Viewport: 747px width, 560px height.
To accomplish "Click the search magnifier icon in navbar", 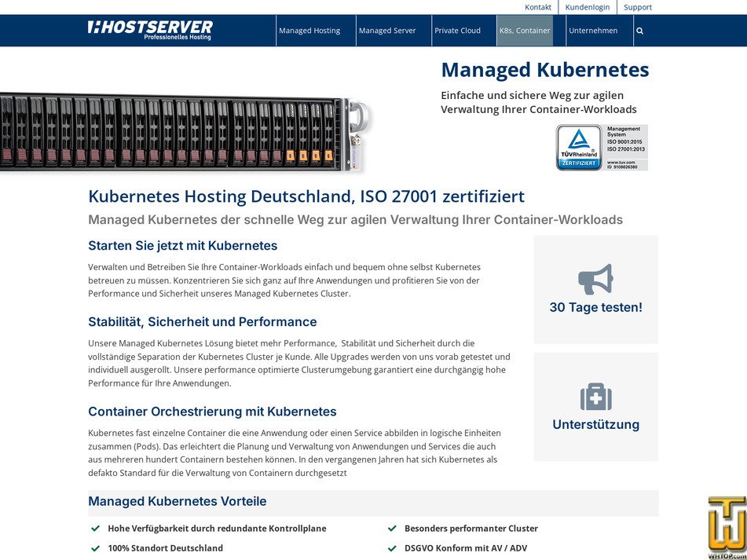I will (x=640, y=31).
